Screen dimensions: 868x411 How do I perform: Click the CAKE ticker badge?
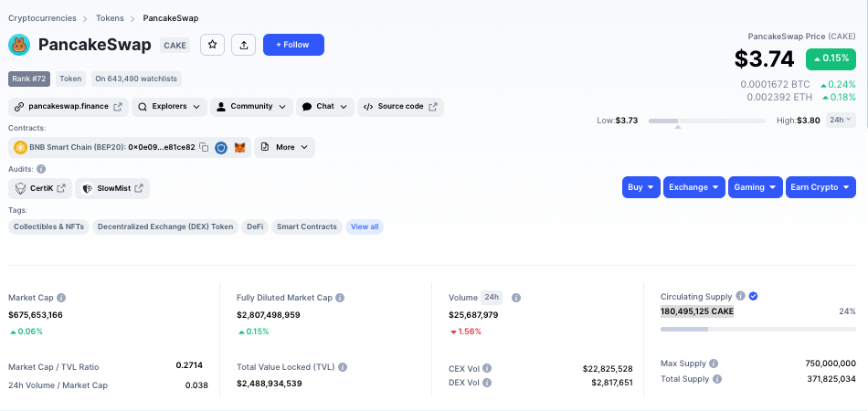point(175,46)
